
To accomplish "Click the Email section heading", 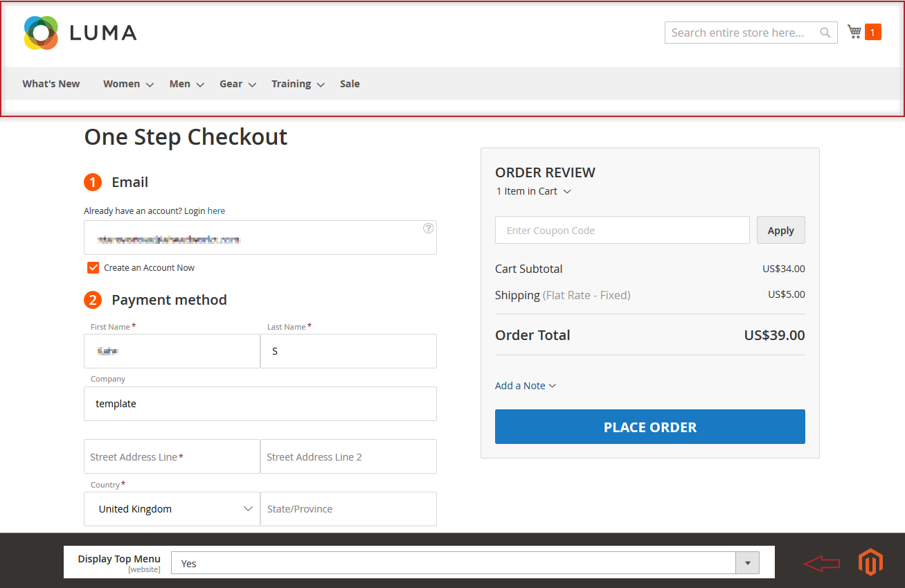I will (x=129, y=182).
